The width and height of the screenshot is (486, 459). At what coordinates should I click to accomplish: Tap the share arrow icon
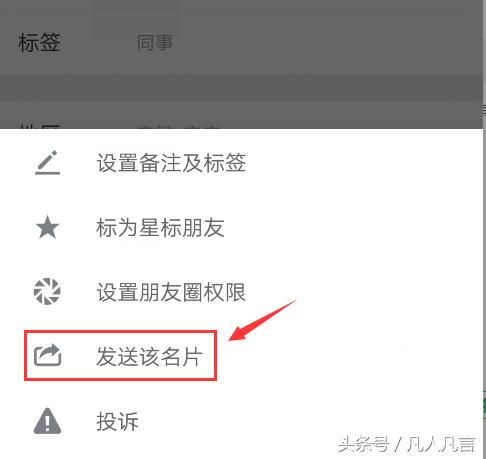tap(48, 356)
